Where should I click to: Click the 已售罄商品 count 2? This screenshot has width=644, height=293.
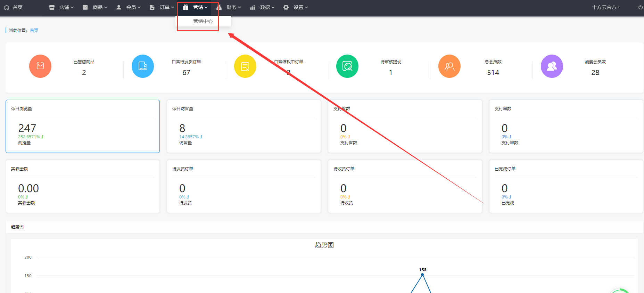click(84, 73)
